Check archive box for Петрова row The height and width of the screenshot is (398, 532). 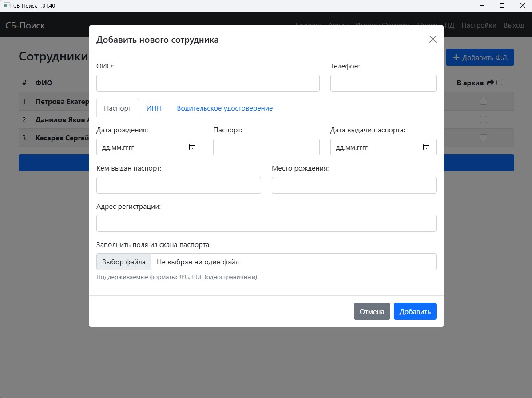click(484, 101)
